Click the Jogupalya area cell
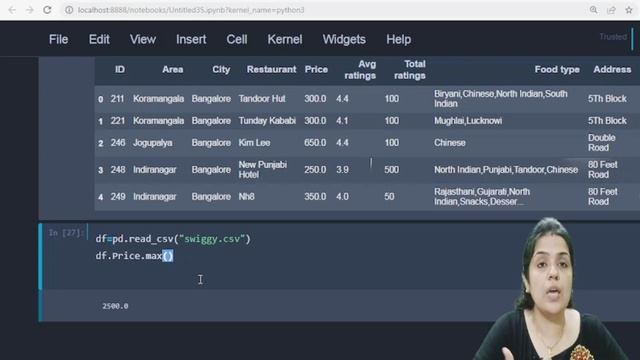 click(x=153, y=143)
